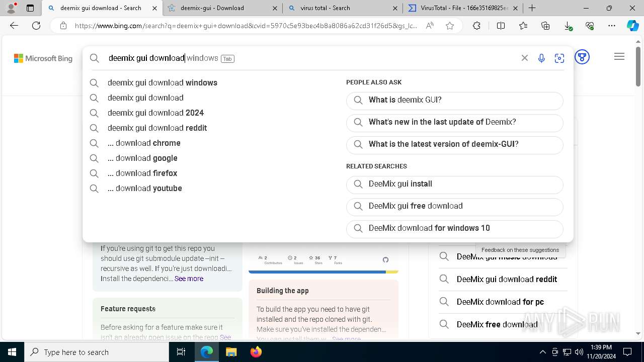The height and width of the screenshot is (362, 644).
Task: Open the Extensions puzzle icon
Action: click(x=476, y=26)
